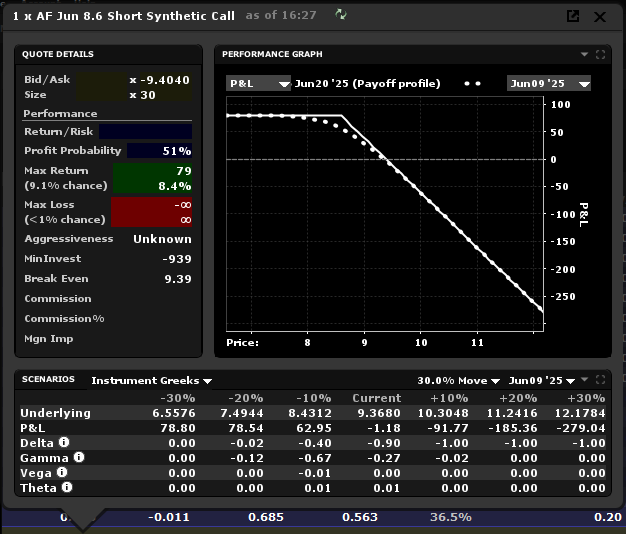
Task: Close the Short Synthetic Call window
Action: (x=600, y=16)
